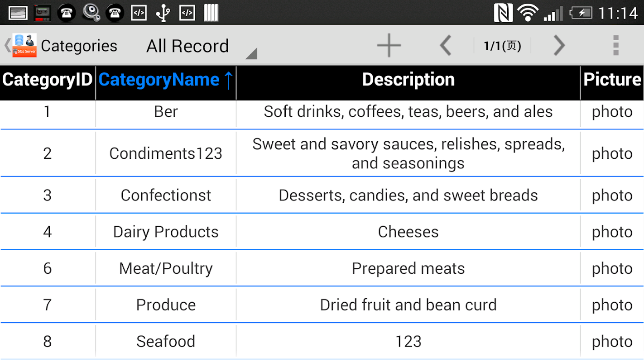Image resolution: width=644 pixels, height=362 pixels.
Task: Tap the SQL Server app icon
Action: pos(24,45)
